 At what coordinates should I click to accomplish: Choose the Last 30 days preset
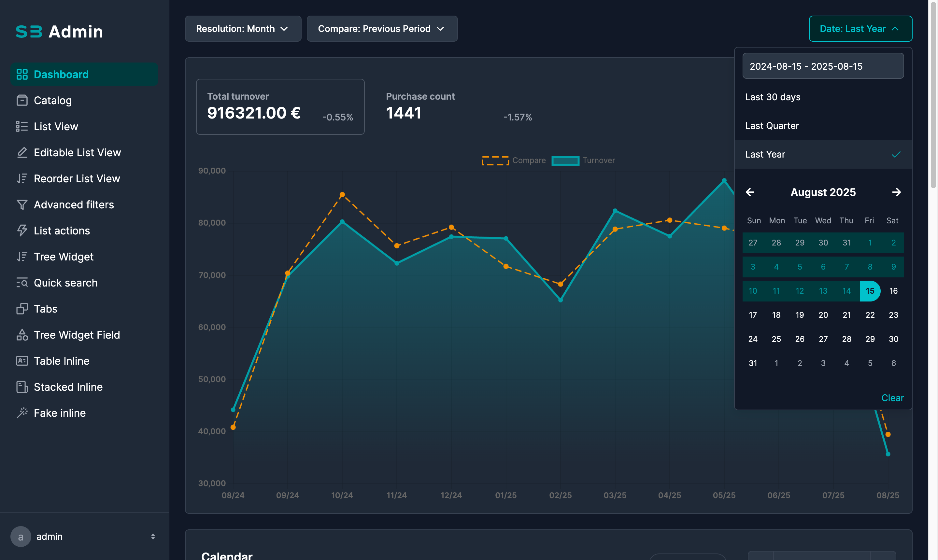[773, 97]
